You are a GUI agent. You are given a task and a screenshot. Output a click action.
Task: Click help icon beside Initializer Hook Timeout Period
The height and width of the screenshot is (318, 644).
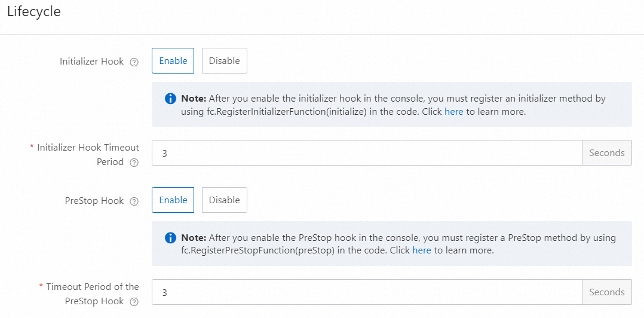[134, 163]
